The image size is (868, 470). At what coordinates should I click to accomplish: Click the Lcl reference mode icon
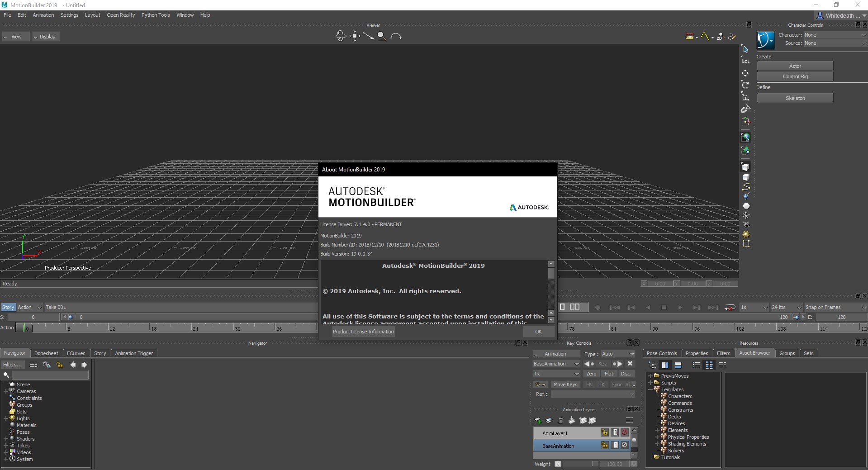[745, 61]
